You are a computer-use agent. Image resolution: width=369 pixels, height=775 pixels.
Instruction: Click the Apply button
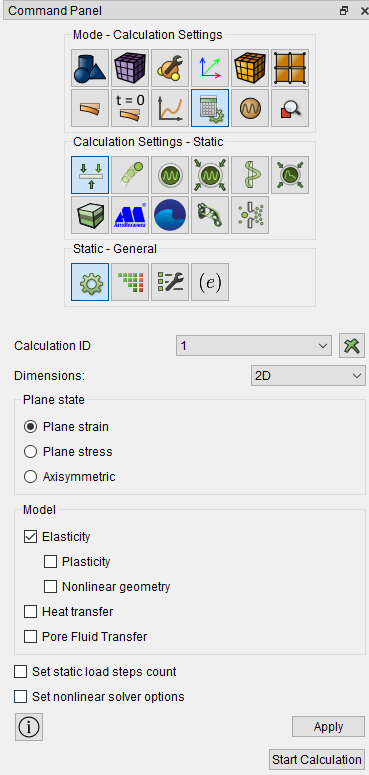pyautogui.click(x=328, y=727)
